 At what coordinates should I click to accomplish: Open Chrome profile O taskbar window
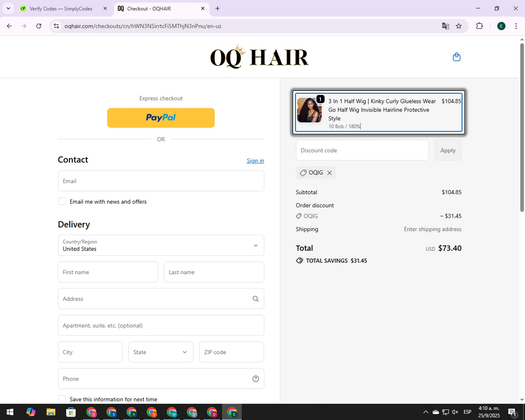[x=132, y=412]
